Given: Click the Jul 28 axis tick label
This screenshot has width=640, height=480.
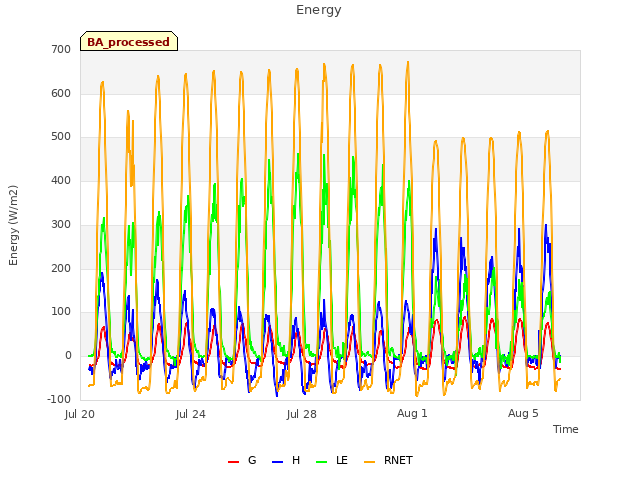Looking at the screenshot, I should [302, 414].
